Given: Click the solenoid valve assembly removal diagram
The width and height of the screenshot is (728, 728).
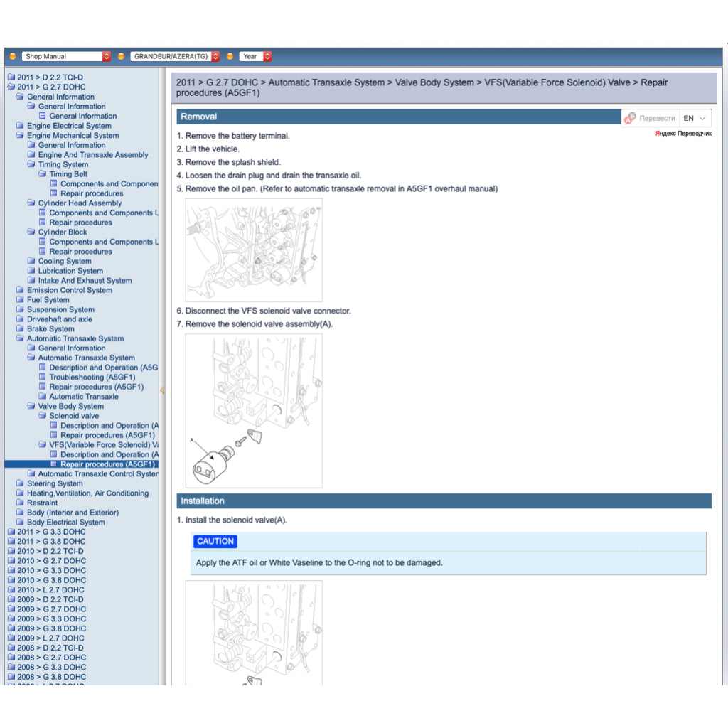Looking at the screenshot, I should coord(254,411).
